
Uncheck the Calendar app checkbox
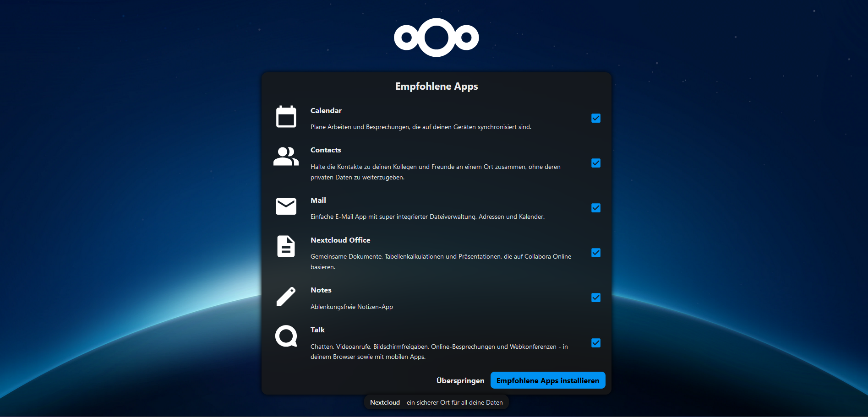(596, 118)
